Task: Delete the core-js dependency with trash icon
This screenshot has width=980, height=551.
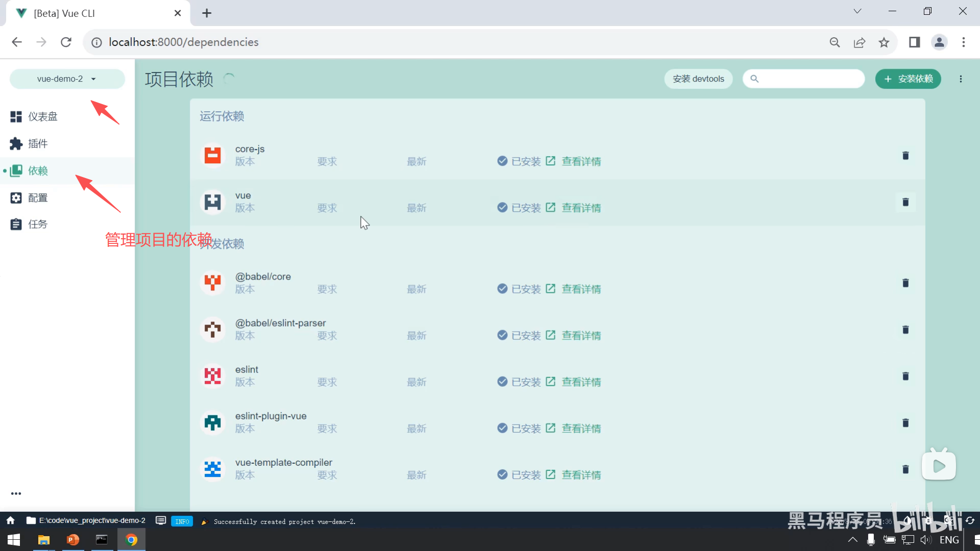Action: click(x=905, y=156)
